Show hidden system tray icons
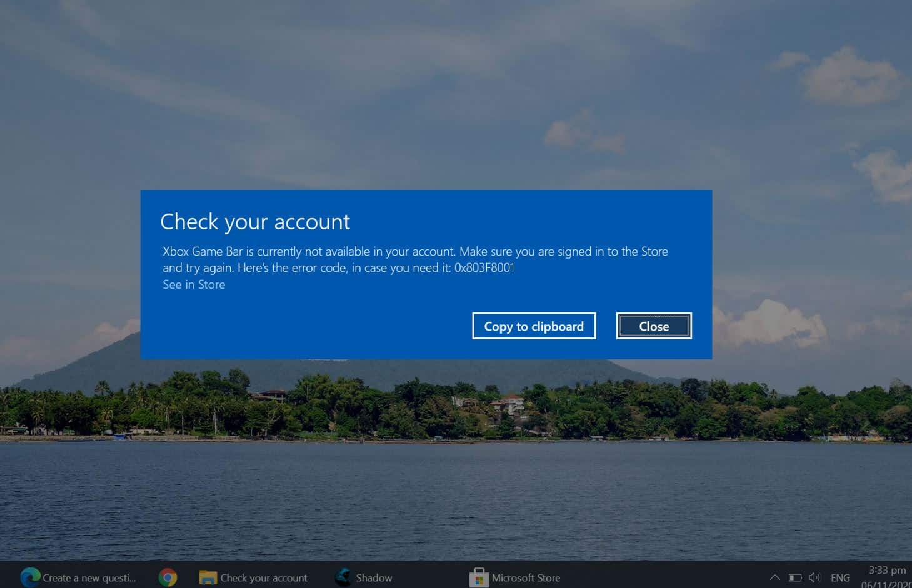This screenshot has width=912, height=588. [x=774, y=577]
